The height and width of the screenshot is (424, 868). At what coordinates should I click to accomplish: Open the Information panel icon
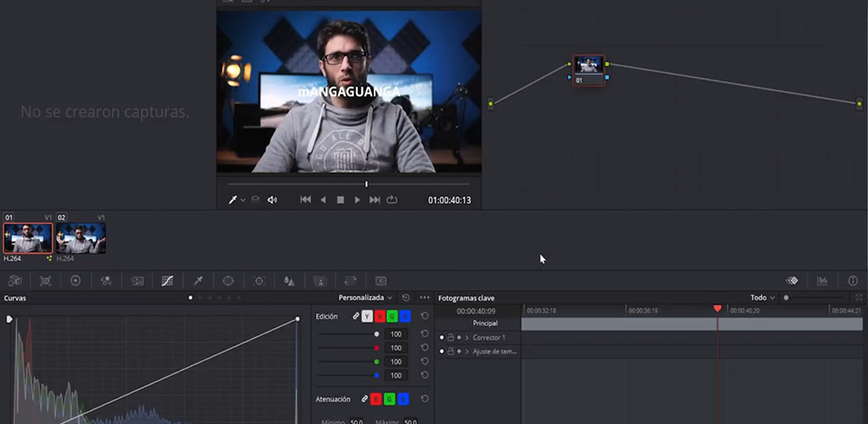tap(853, 281)
